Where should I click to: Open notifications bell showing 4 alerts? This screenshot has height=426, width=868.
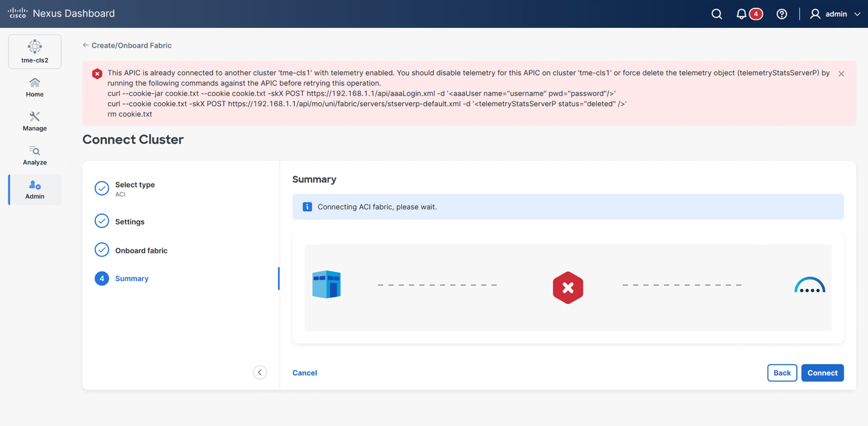[x=748, y=14]
